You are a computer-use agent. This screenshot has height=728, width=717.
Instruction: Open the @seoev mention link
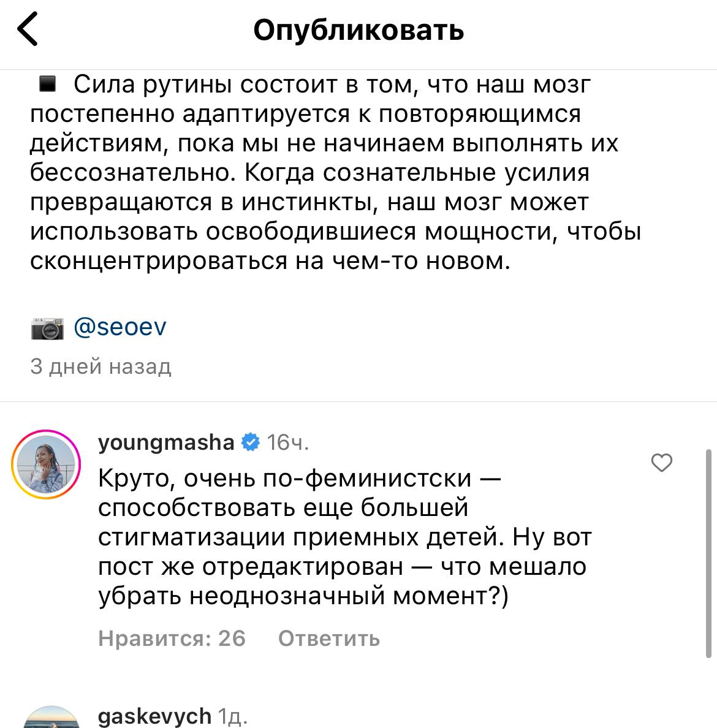[120, 327]
